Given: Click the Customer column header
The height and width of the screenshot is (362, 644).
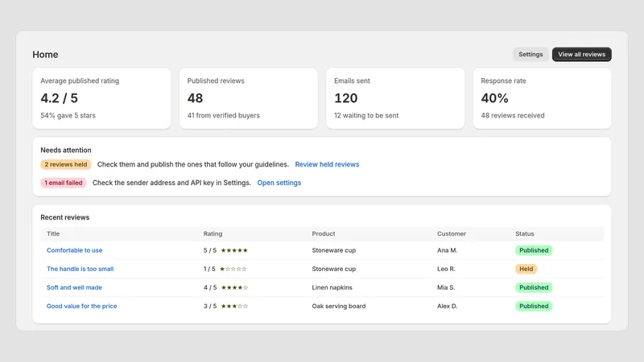Looking at the screenshot, I should click(x=452, y=233).
